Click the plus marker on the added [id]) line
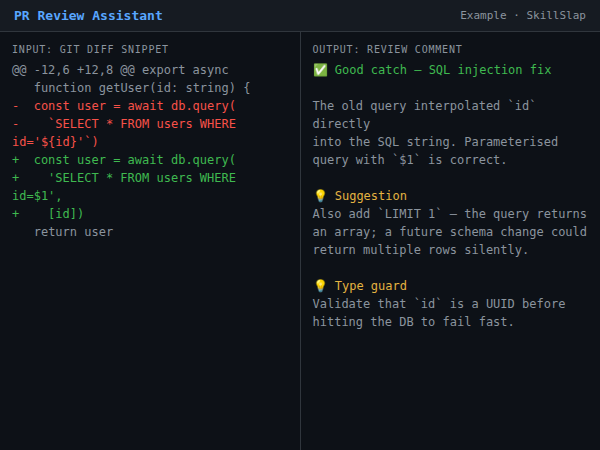 (x=16, y=214)
